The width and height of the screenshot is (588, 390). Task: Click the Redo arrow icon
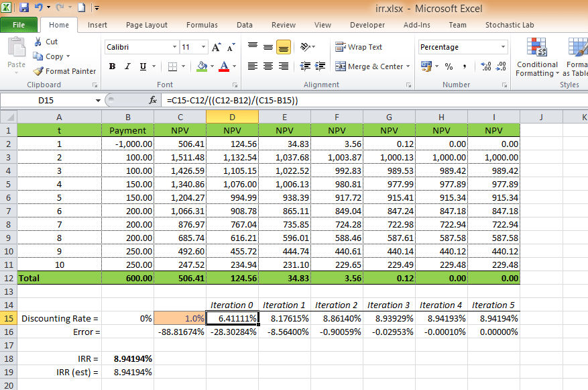point(60,7)
